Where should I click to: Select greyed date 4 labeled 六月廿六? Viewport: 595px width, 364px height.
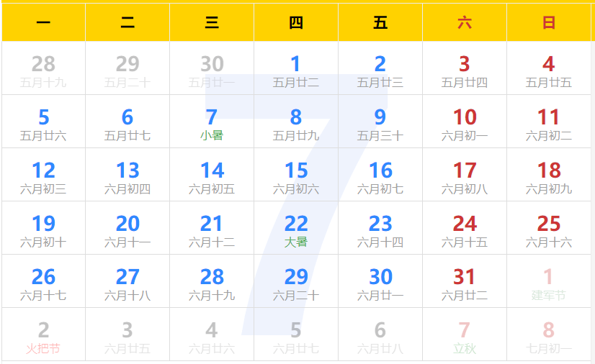pos(212,335)
